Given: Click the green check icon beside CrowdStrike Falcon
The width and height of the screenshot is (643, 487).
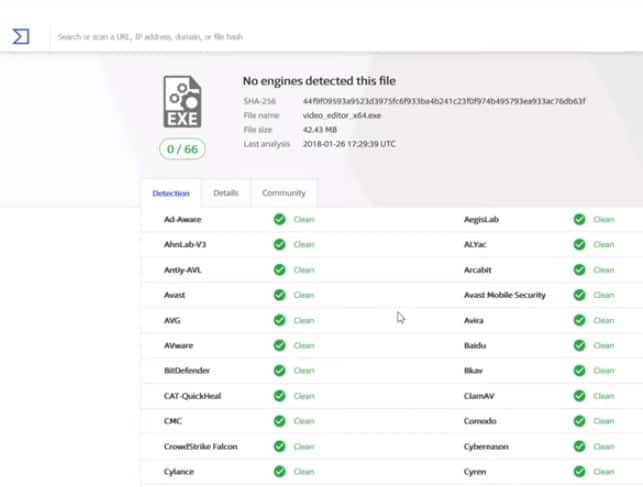Looking at the screenshot, I should pyautogui.click(x=279, y=446).
